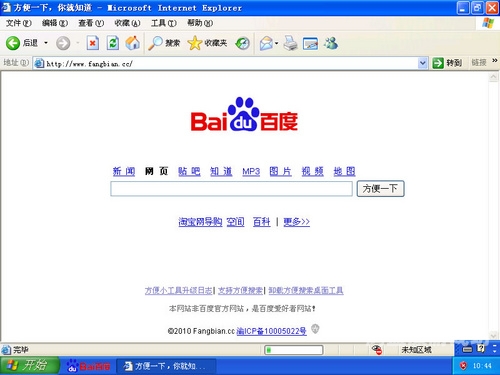Click the 百科 link
Image resolution: width=500 pixels, height=375 pixels.
click(x=261, y=222)
